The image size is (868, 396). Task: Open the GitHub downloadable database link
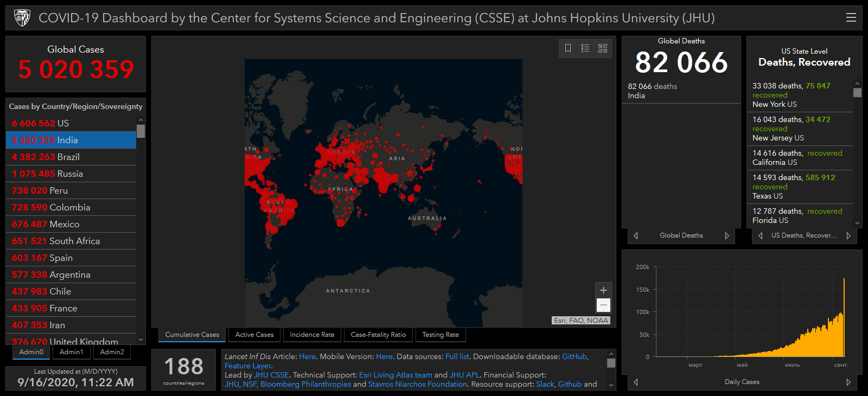pos(575,356)
